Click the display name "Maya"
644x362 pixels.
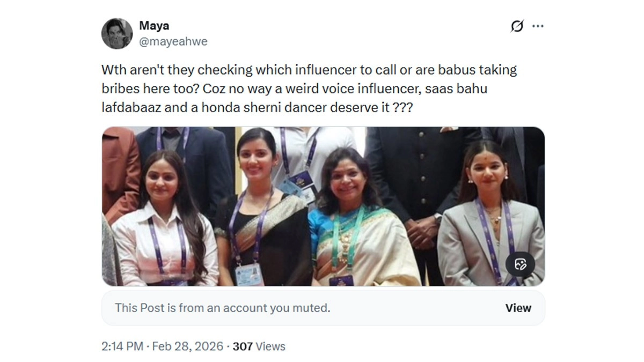154,26
